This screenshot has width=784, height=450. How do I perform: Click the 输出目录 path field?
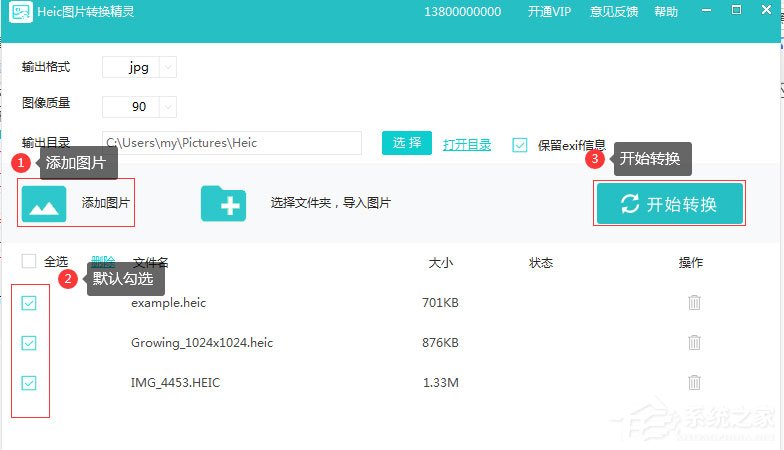pos(232,143)
